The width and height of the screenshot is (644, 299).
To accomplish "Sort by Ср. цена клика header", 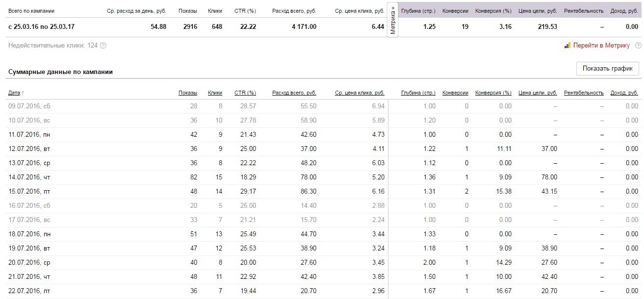I will pyautogui.click(x=360, y=93).
